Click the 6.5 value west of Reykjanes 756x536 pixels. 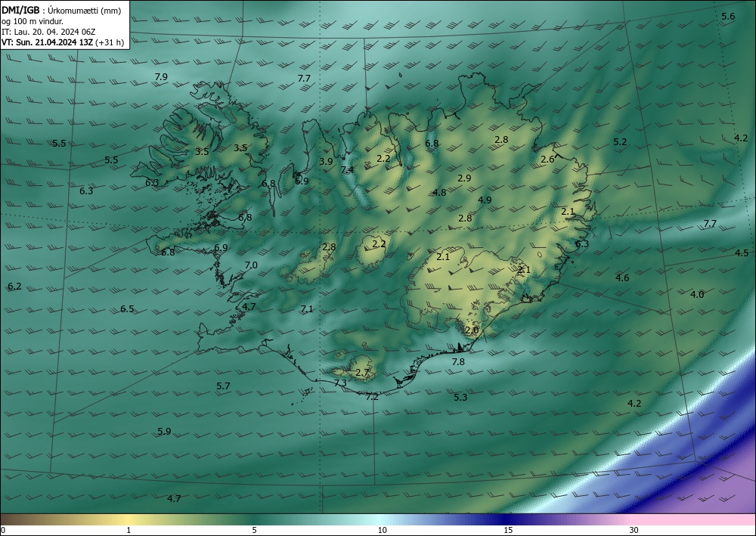click(127, 309)
